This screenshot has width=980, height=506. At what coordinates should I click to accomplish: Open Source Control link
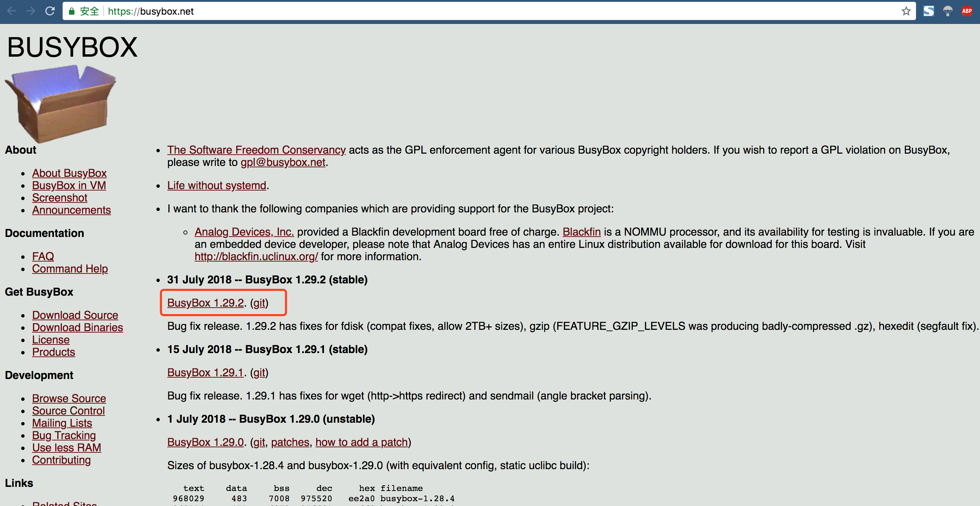click(x=69, y=410)
